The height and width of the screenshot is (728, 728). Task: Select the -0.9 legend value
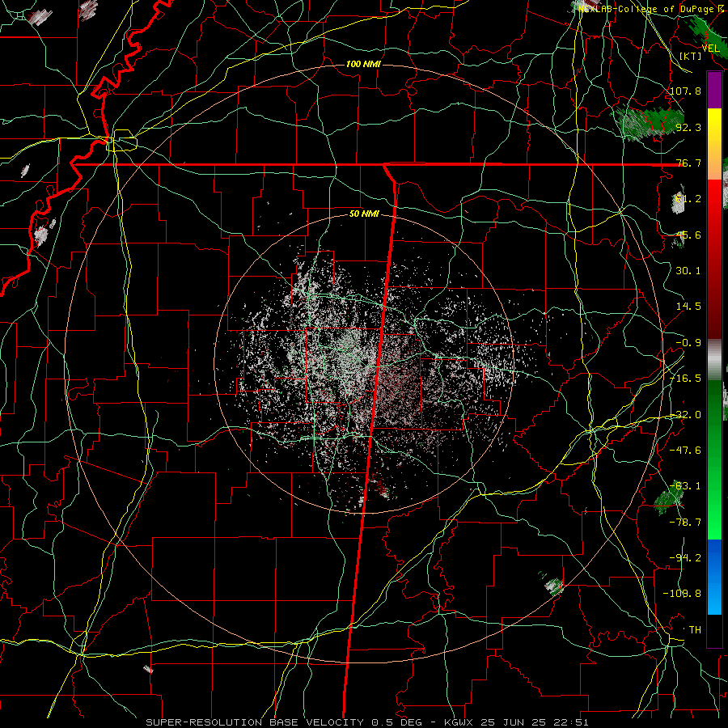(688, 343)
